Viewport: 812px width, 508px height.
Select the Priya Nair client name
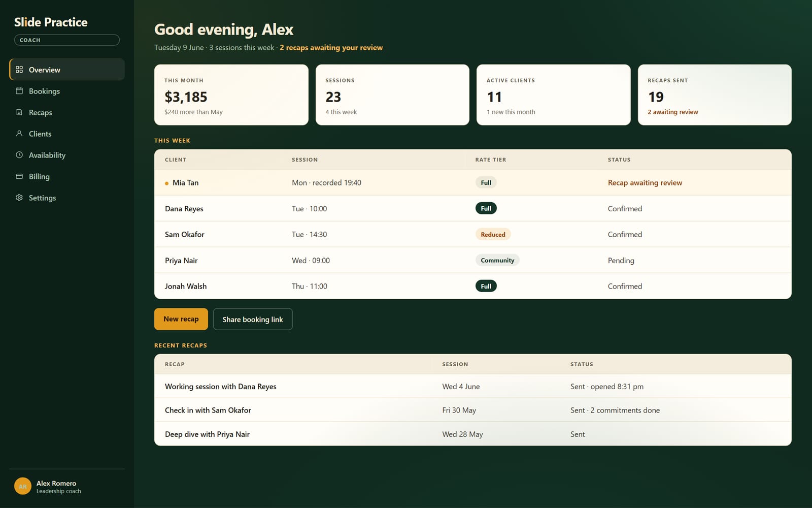(x=181, y=261)
